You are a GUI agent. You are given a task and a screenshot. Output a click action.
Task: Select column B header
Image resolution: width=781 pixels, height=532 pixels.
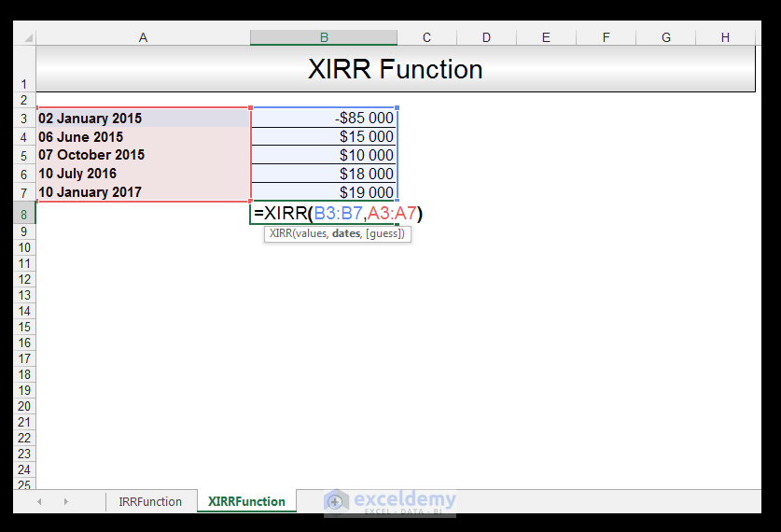click(x=324, y=37)
